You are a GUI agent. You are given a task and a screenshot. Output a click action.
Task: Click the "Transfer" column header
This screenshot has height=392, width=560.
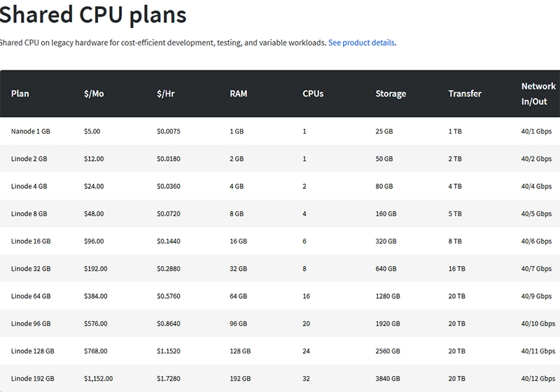tap(465, 94)
